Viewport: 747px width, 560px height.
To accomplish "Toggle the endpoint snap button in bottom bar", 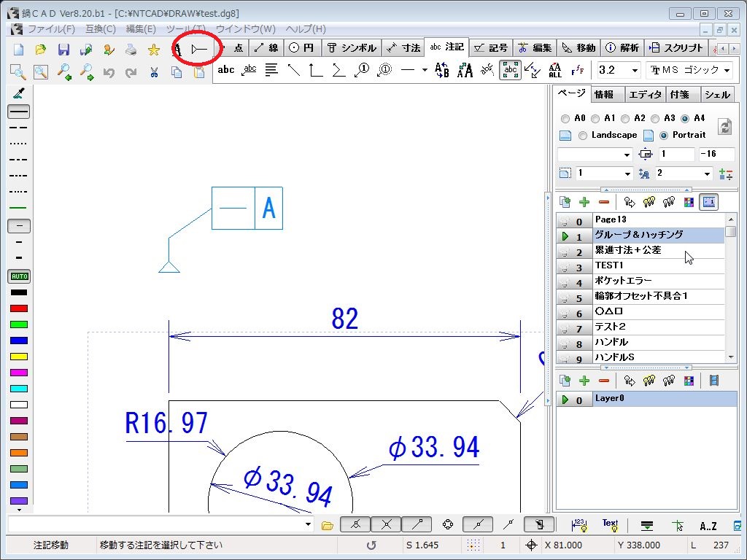I will pos(417,524).
